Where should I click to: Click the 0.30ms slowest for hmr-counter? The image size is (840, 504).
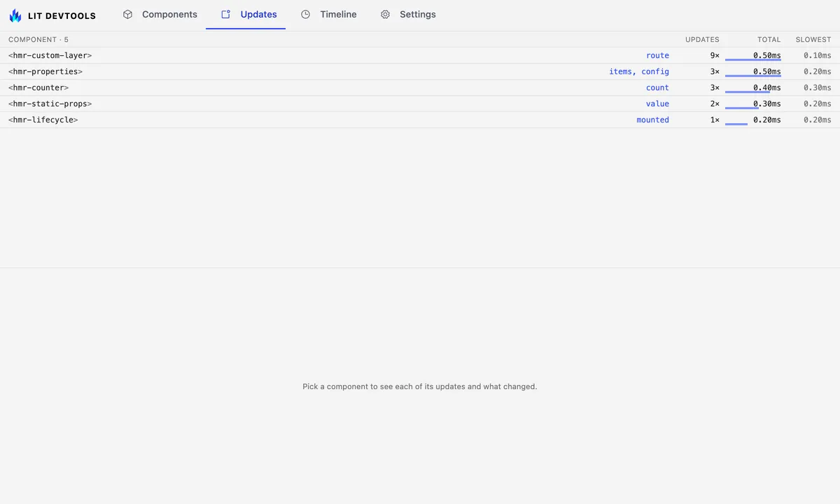[818, 87]
